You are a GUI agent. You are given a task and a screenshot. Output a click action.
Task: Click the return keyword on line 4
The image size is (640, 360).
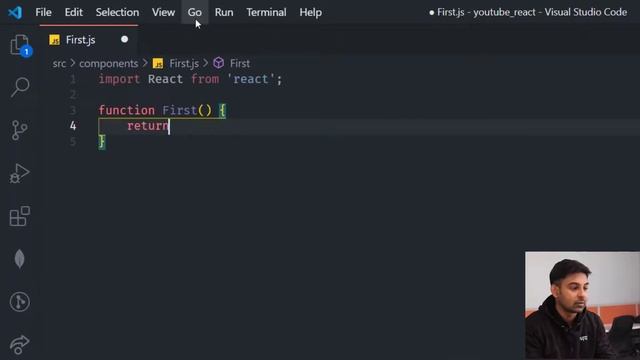tap(148, 126)
